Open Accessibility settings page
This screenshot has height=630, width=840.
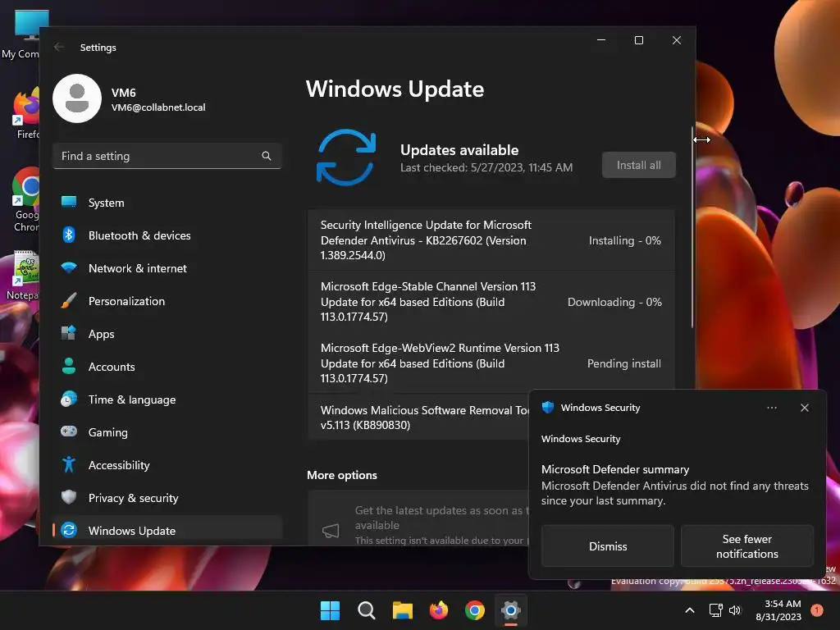pos(167,465)
